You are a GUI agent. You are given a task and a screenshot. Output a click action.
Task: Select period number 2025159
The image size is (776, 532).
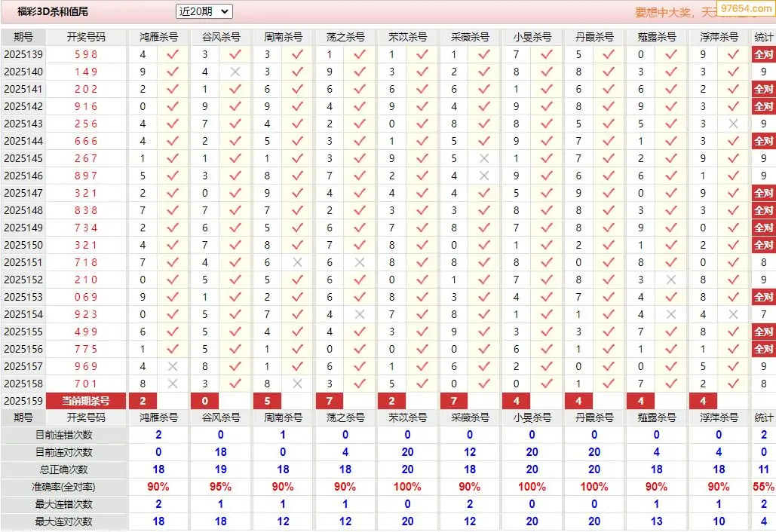(x=23, y=401)
